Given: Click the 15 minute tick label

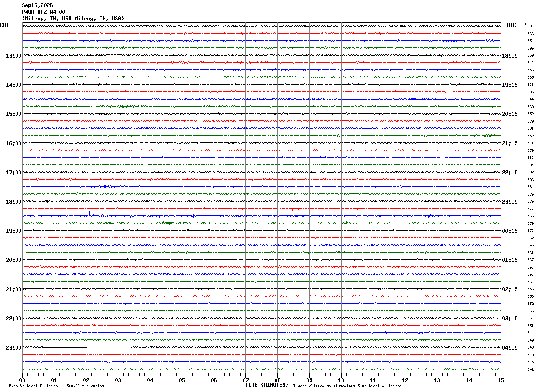Looking at the screenshot, I should tap(501, 380).
